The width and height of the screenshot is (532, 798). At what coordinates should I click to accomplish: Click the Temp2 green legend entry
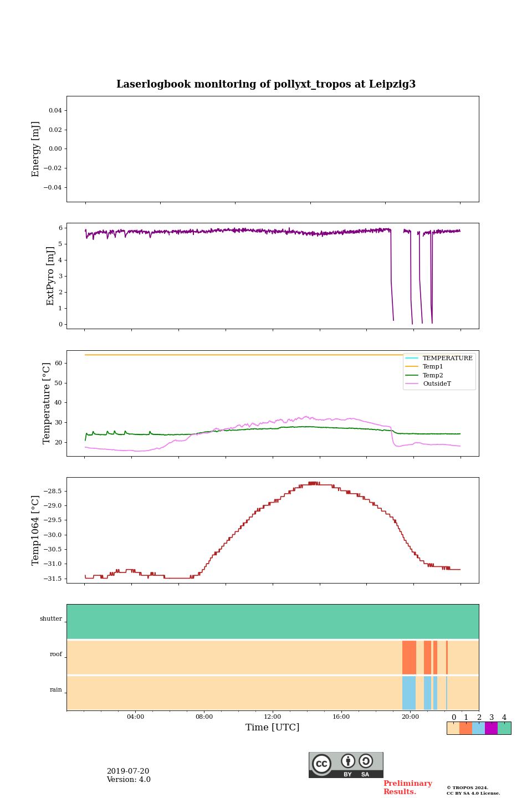(x=433, y=375)
